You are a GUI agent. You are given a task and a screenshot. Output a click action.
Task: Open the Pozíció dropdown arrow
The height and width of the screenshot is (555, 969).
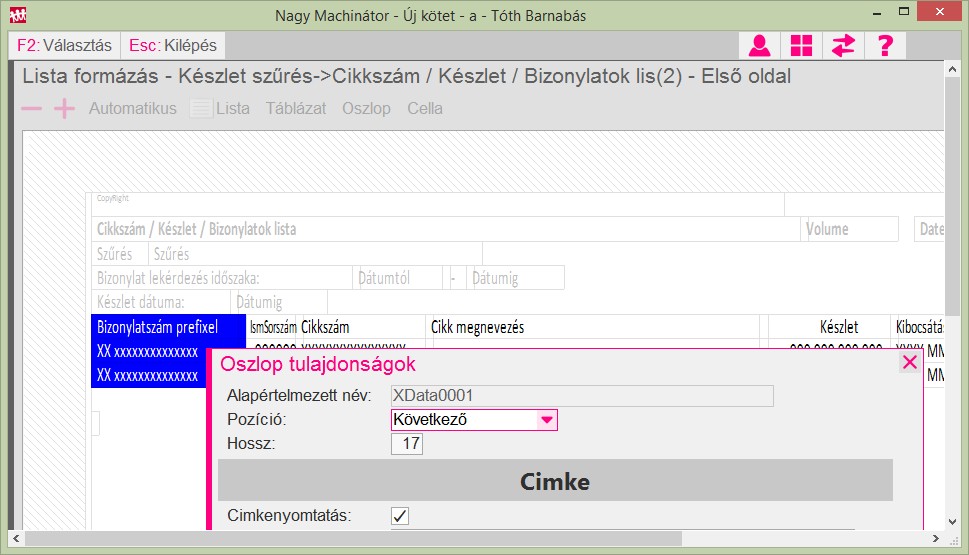click(546, 420)
